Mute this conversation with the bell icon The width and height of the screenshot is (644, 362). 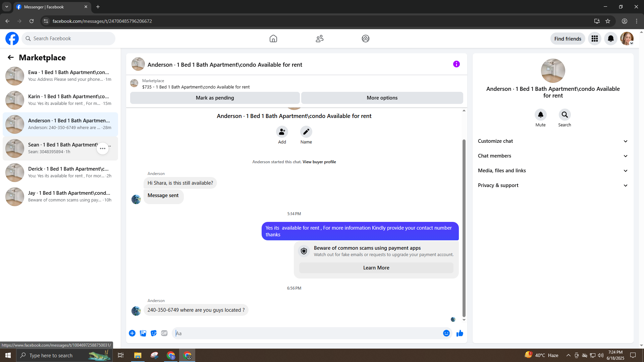click(541, 115)
